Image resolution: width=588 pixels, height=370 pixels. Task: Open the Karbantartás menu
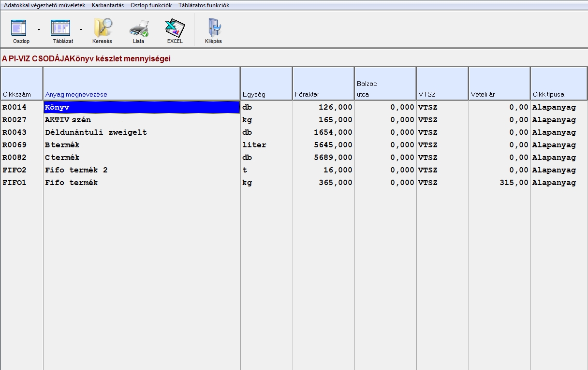(x=108, y=5)
